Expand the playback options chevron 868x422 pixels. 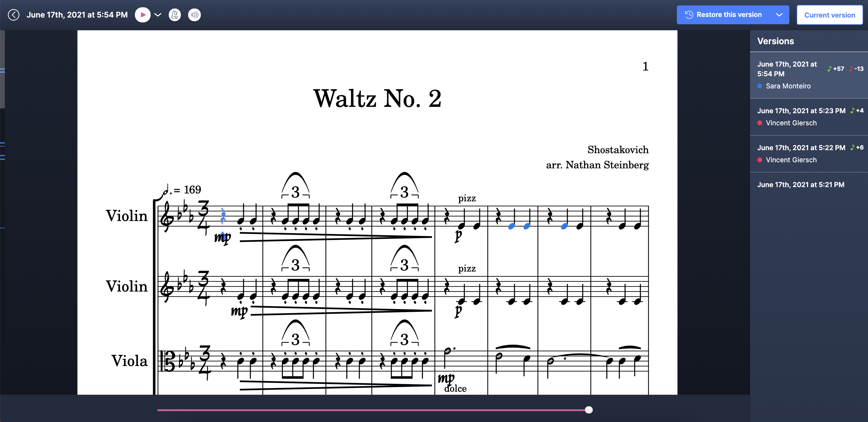(158, 15)
